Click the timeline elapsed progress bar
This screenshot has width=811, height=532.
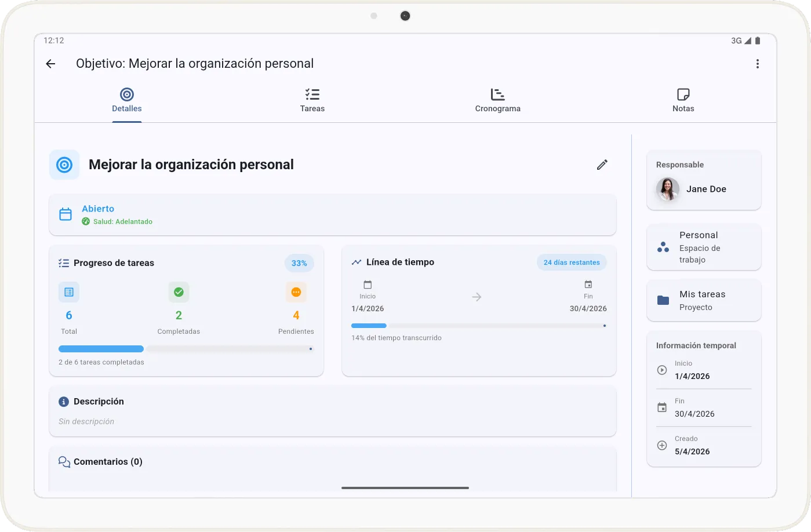pyautogui.click(x=479, y=326)
